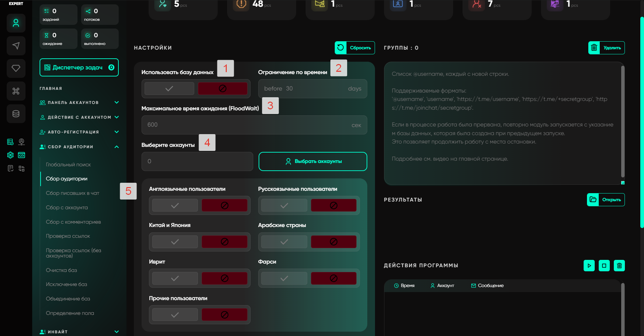Select Очистка баз menu item

(x=61, y=270)
